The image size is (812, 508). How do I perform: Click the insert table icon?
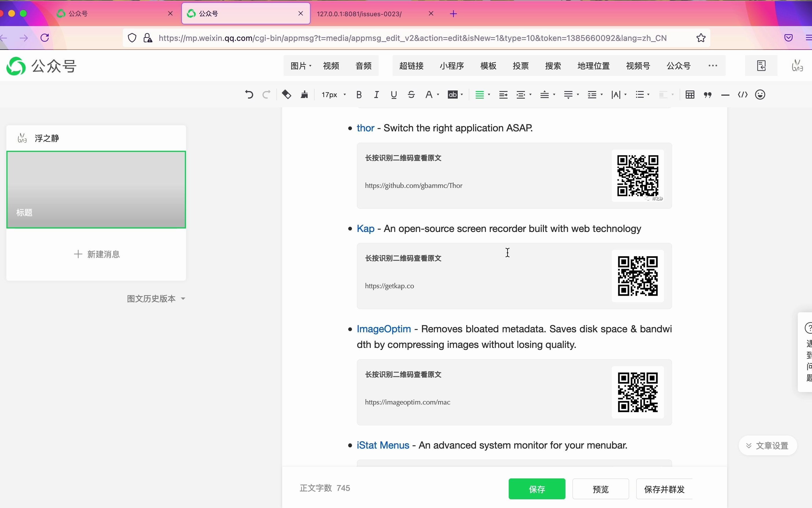pyautogui.click(x=690, y=94)
